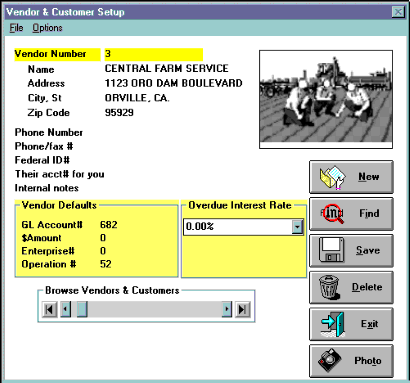Click the Find magnifier icon
The image size is (410, 383).
[332, 213]
